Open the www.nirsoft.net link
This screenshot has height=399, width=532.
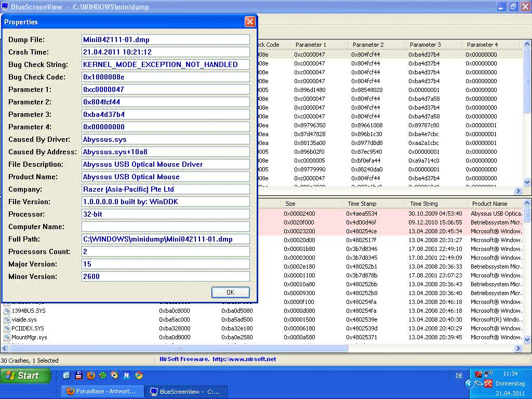[244, 359]
